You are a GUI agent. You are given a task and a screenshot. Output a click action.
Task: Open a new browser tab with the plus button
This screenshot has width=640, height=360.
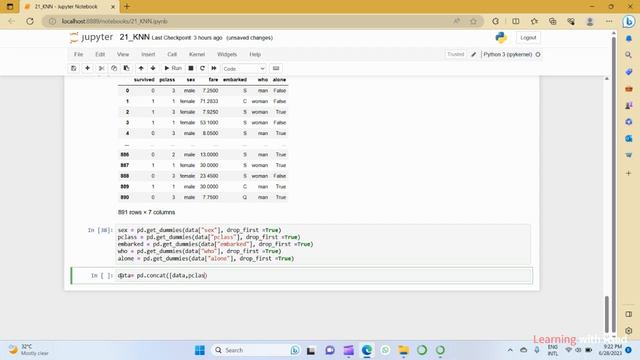[x=127, y=7]
